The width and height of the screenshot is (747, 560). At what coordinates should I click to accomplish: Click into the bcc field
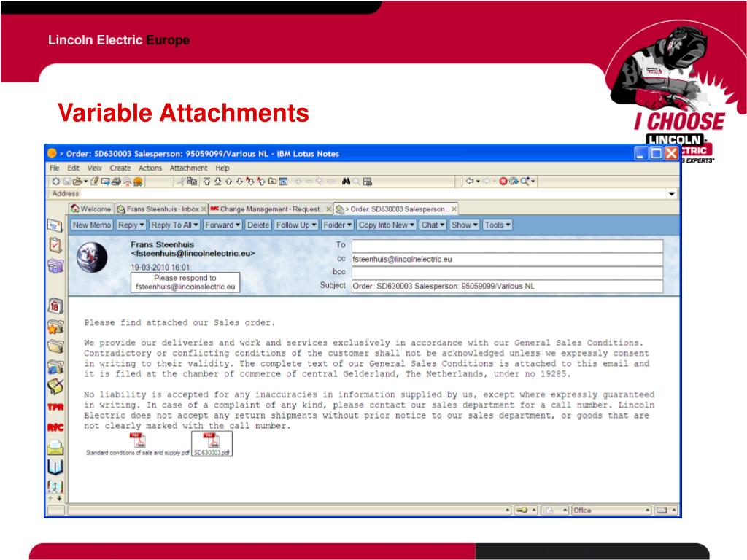point(507,273)
